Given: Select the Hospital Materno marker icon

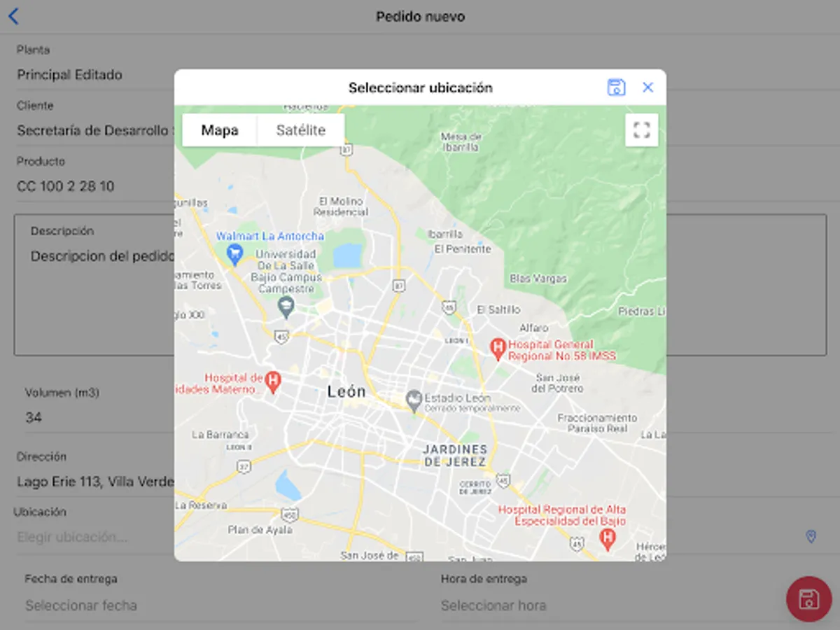Looking at the screenshot, I should coord(274,382).
